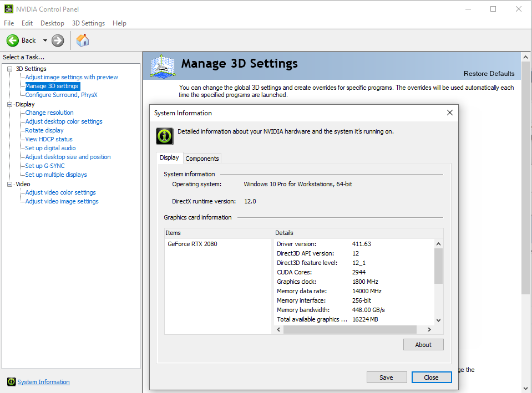This screenshot has width=532, height=393.
Task: Open the File menu
Action: coord(9,23)
